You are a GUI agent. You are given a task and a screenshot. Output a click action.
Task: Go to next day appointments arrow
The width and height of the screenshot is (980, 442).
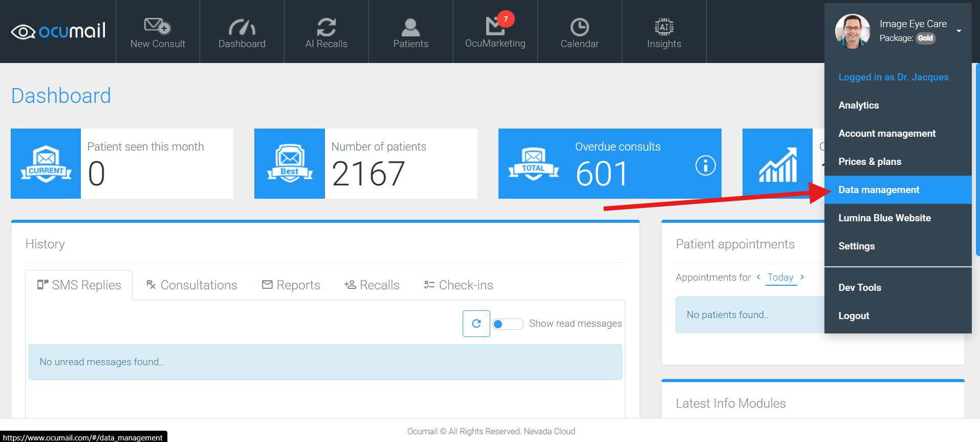pyautogui.click(x=802, y=277)
